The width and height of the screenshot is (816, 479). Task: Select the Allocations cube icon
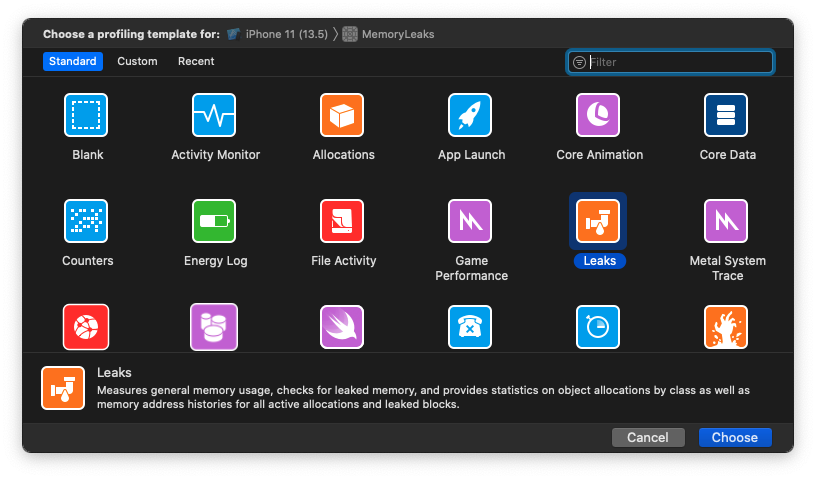(342, 115)
